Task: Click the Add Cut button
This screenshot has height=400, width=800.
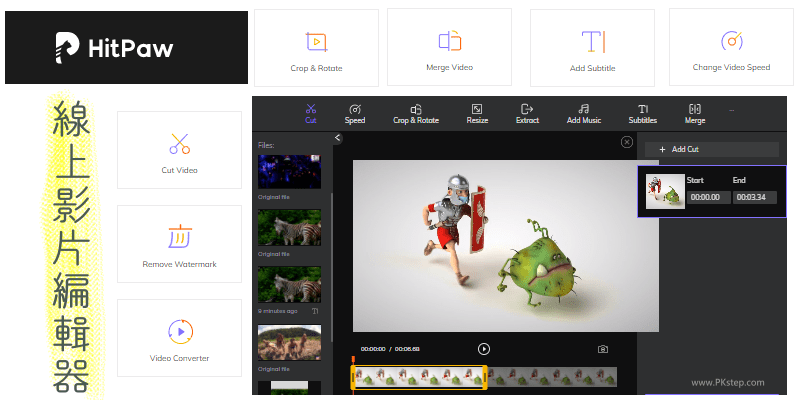Action: [712, 149]
